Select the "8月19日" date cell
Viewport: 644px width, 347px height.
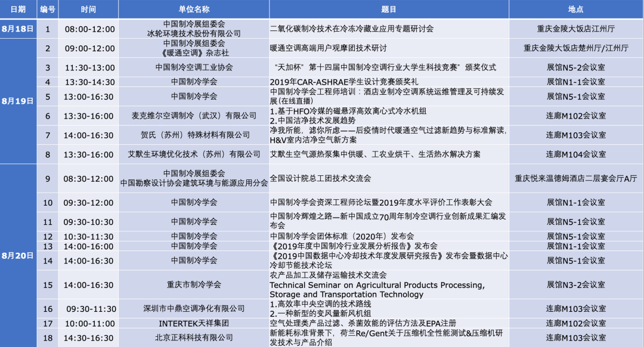click(x=18, y=101)
